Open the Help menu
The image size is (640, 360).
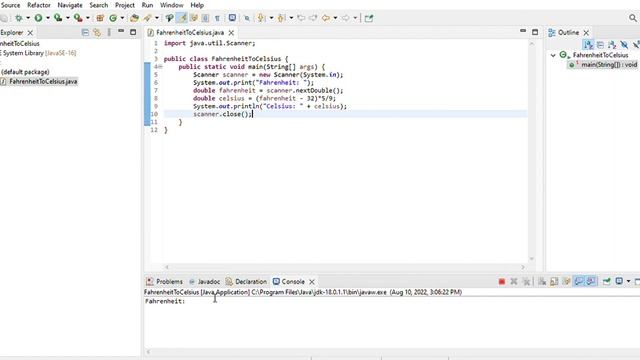(197, 5)
